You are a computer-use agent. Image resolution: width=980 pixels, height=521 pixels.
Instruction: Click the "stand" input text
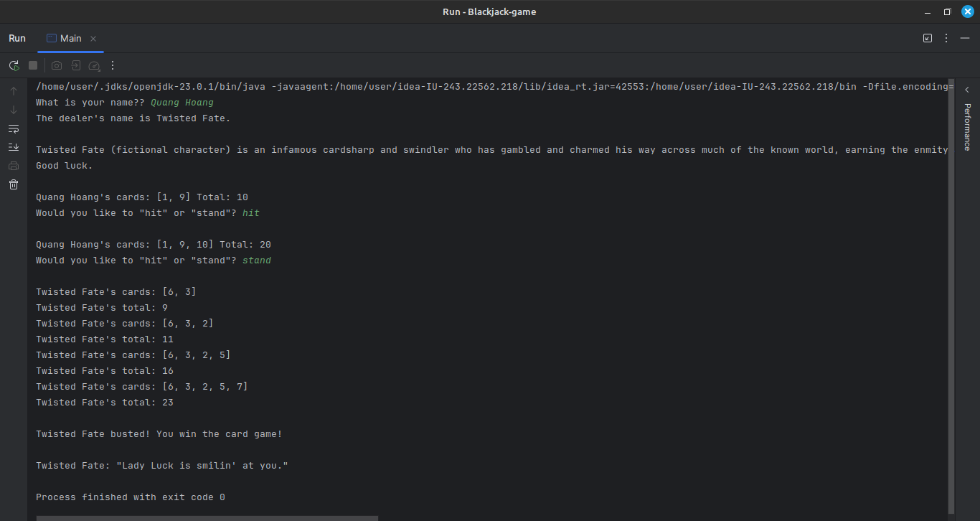click(257, 260)
